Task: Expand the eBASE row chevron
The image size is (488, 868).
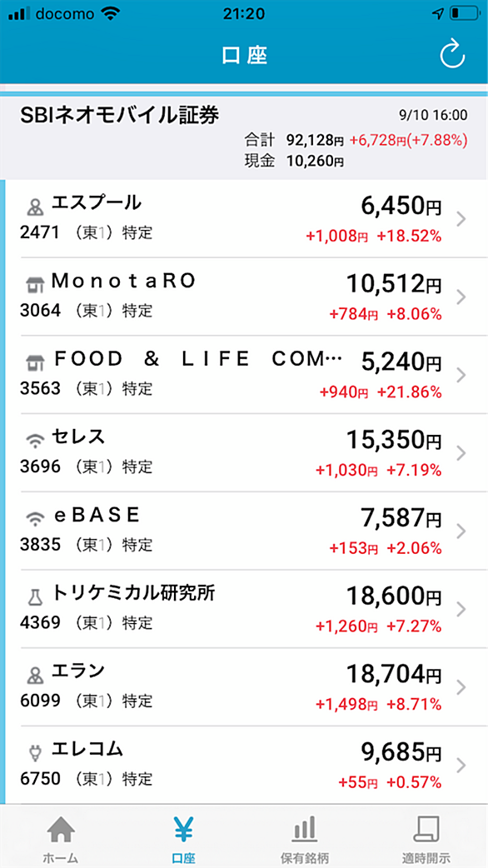Action: pyautogui.click(x=461, y=531)
